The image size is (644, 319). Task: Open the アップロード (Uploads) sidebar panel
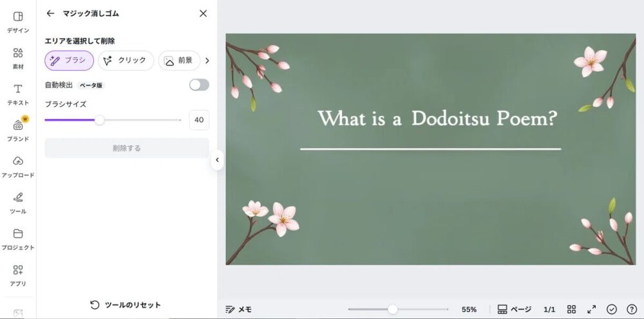click(x=17, y=167)
